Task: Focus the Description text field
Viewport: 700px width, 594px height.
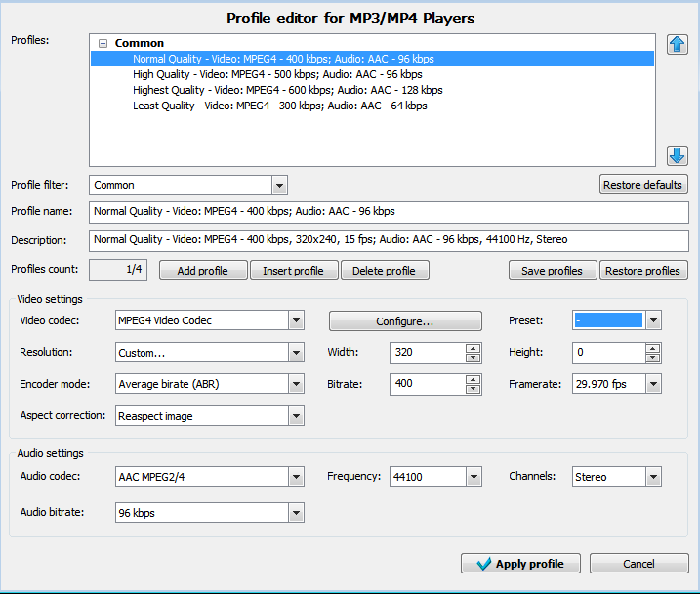Action: coord(389,240)
